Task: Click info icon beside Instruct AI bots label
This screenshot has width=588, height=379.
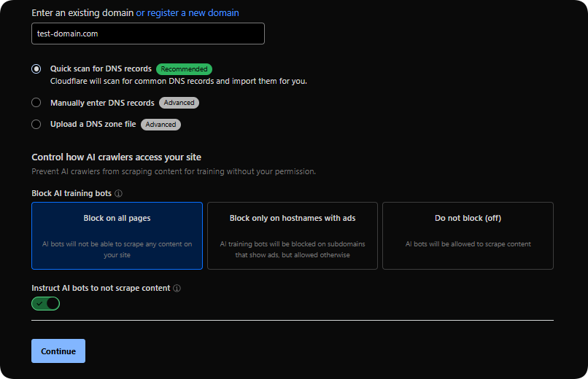Action: 177,288
